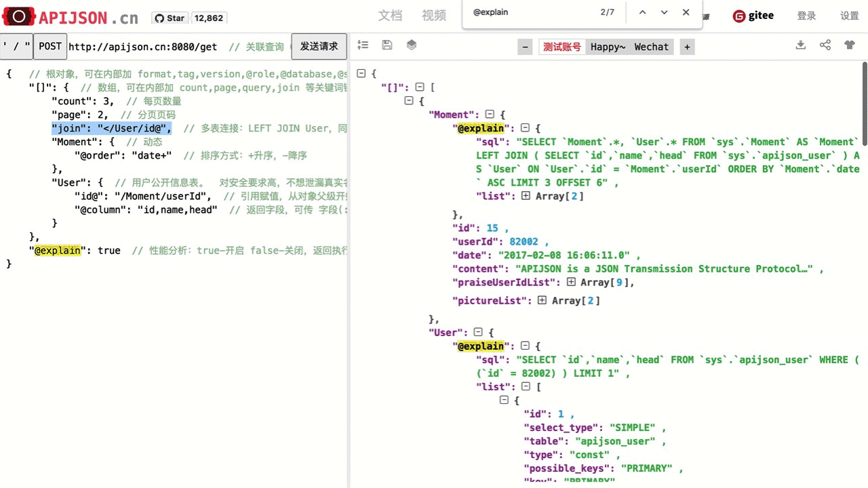Click the share icon

coord(825,45)
